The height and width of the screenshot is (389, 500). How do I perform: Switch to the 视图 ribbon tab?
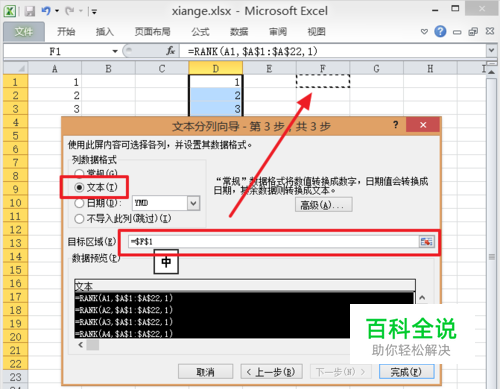click(x=316, y=32)
